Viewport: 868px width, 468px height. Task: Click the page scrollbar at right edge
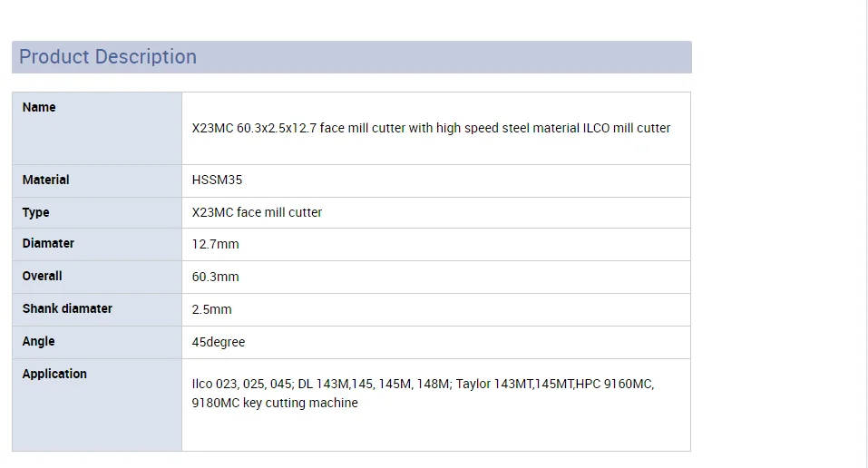coord(866,234)
